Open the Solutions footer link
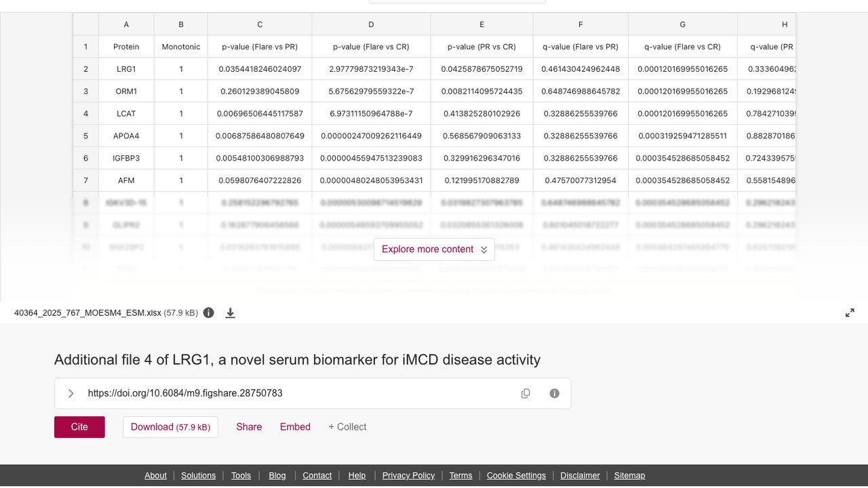 click(199, 476)
